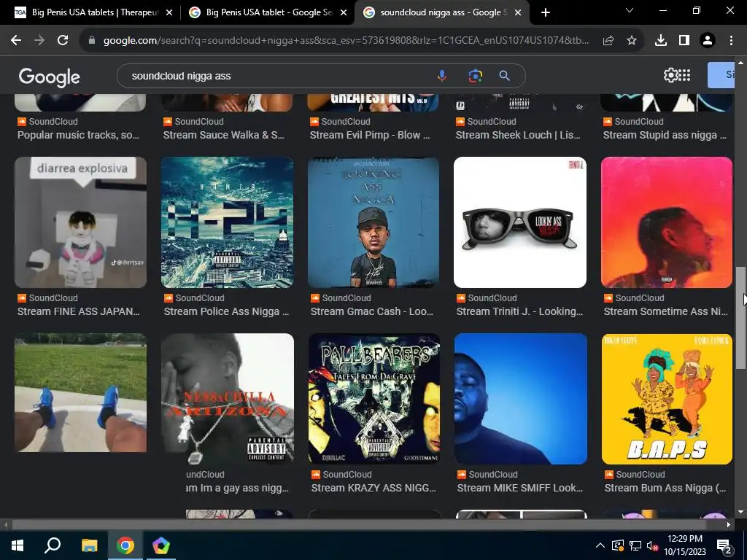747x560 pixels.
Task: Open a new browser tab
Action: tap(546, 12)
